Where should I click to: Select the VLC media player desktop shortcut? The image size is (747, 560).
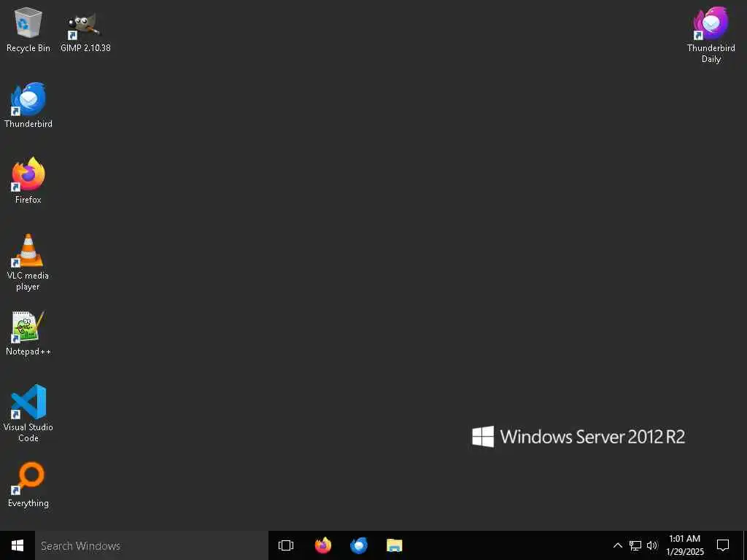(x=28, y=262)
